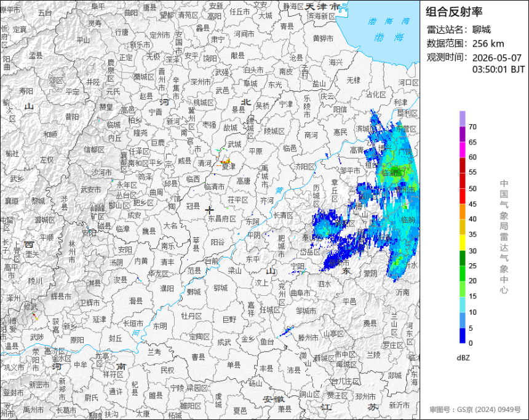Click the 冠县 map label
This screenshot has width=529, height=420.
(193, 205)
